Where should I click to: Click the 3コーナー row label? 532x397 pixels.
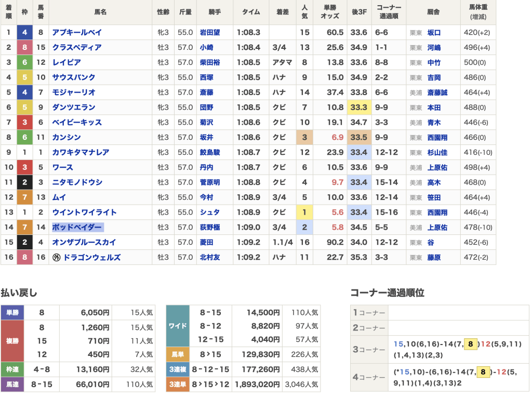coord(369,350)
